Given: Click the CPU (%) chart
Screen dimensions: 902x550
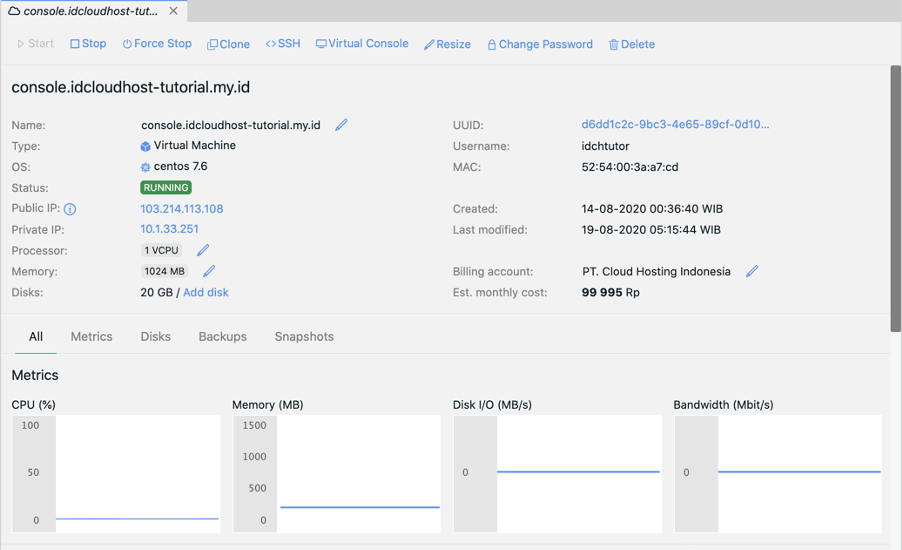Looking at the screenshot, I should [116, 473].
